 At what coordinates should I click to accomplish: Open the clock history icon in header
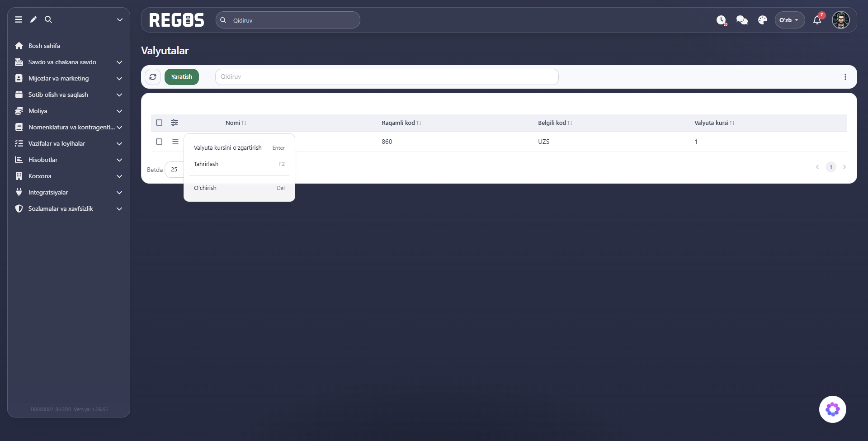(721, 20)
